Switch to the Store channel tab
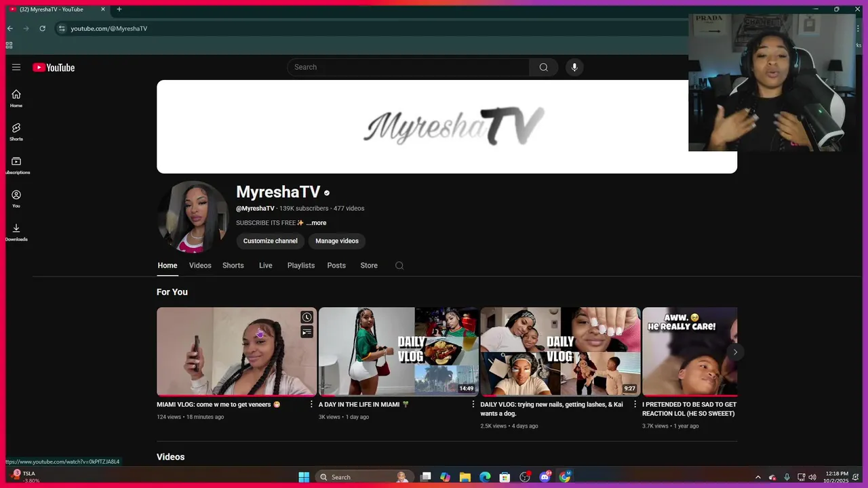The image size is (868, 488). pos(369,266)
